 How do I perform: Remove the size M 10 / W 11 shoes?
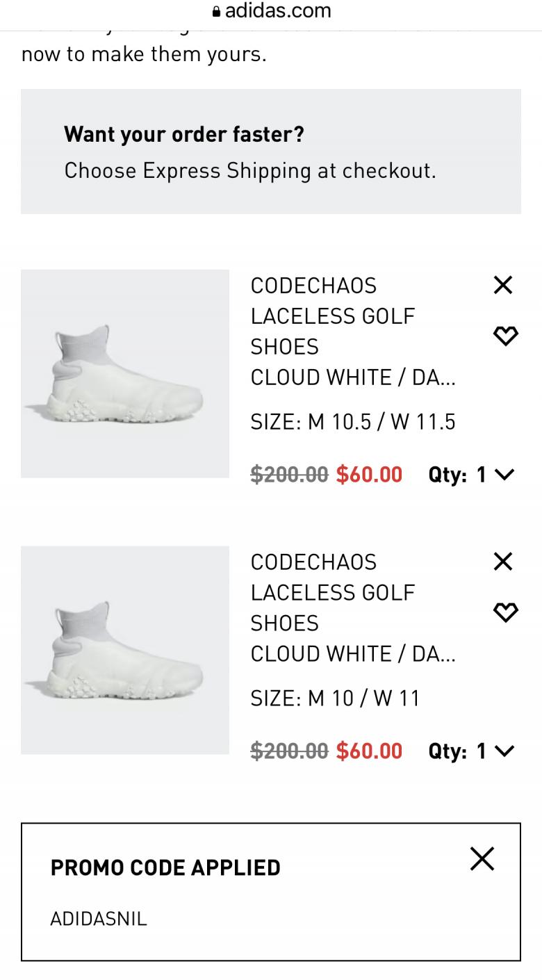tap(502, 562)
